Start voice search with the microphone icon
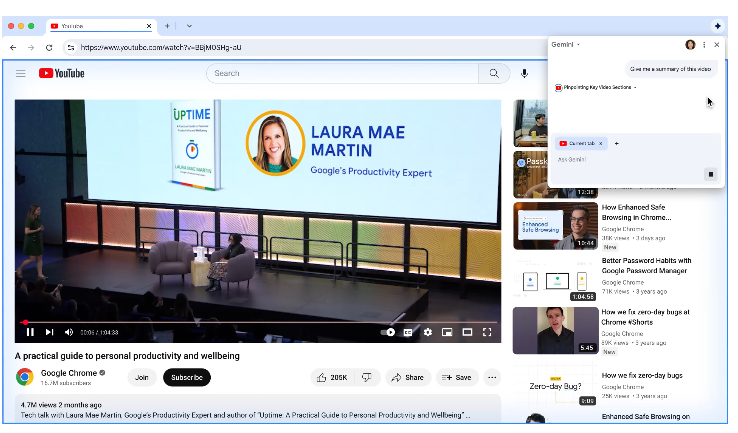The width and height of the screenshot is (738, 433). coord(524,73)
